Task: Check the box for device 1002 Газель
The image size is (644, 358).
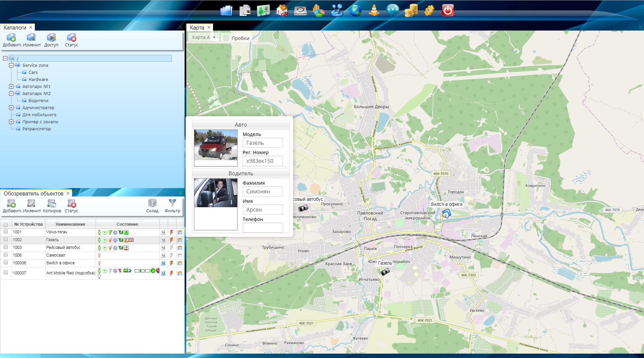Action: coord(6,239)
